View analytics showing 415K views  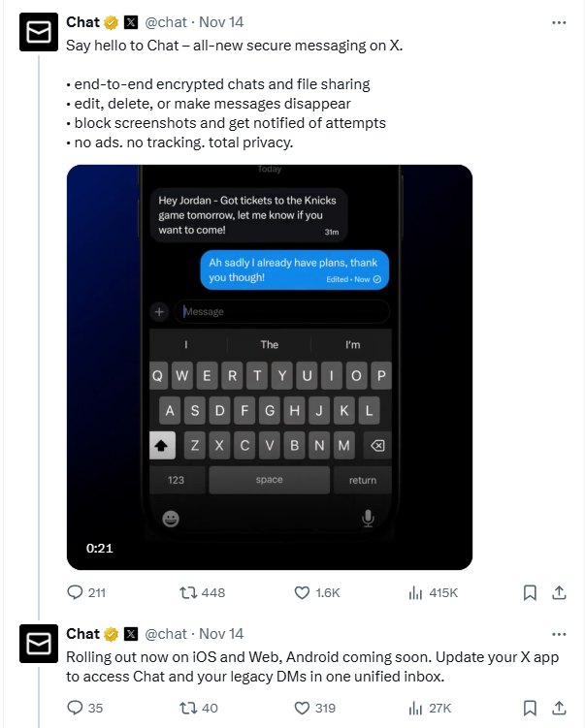(415, 592)
